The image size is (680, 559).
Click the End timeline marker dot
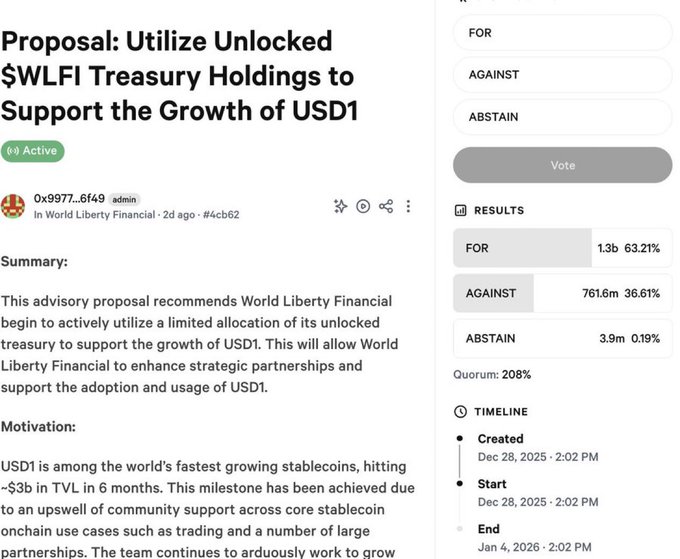(460, 529)
